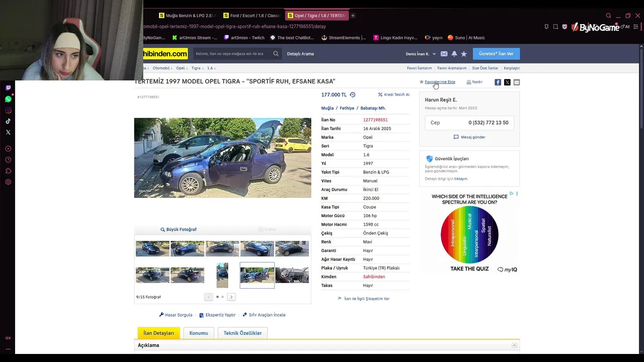
Task: Go to previous photo thumbnails page arrow
Action: coord(209,297)
